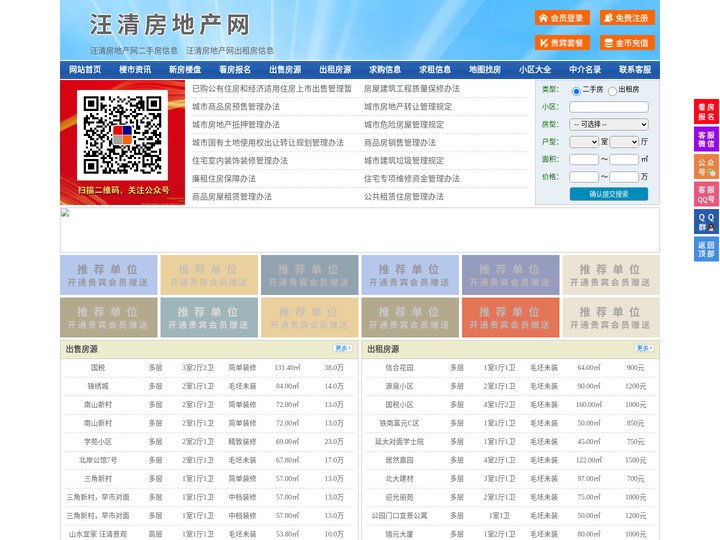Open 联系客服 in nav bar

[635, 70]
